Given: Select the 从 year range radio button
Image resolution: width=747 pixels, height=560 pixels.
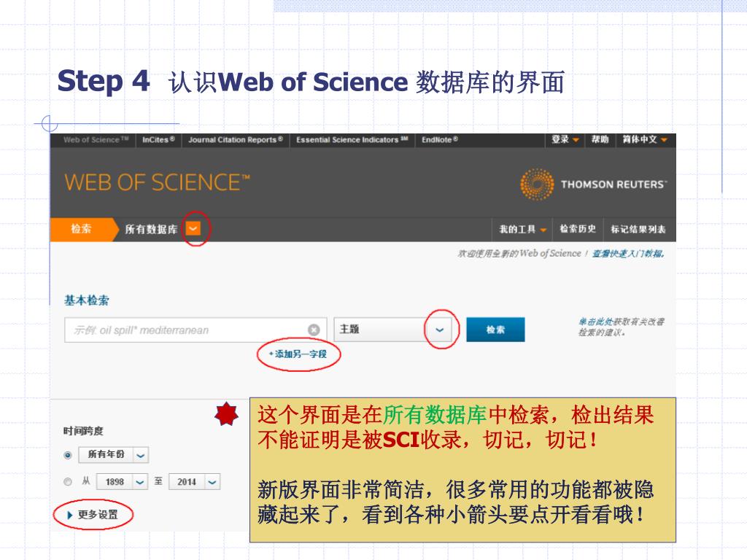Looking at the screenshot, I should click(68, 482).
